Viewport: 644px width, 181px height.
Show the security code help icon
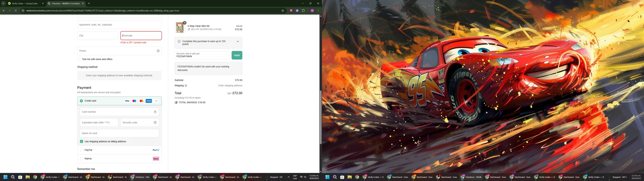click(155, 123)
